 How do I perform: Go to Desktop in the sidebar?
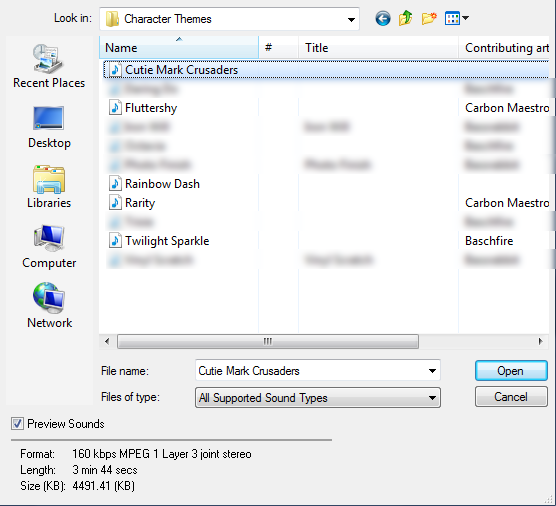point(49,128)
